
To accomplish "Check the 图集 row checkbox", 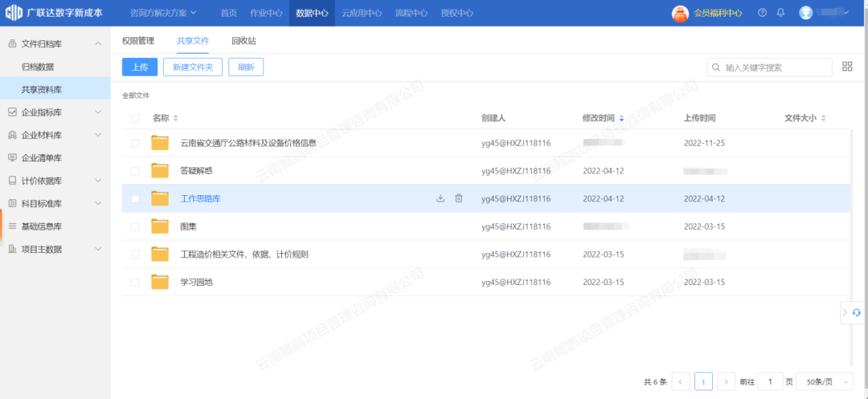I will (136, 226).
